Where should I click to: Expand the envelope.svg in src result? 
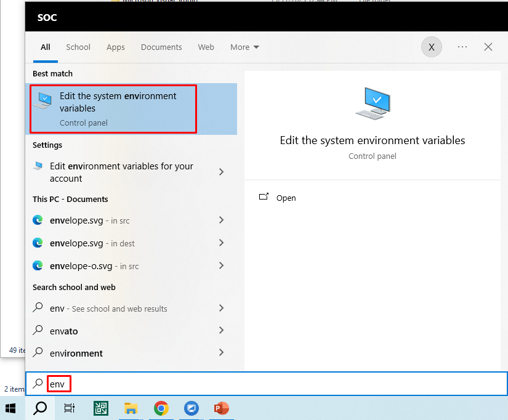point(221,220)
